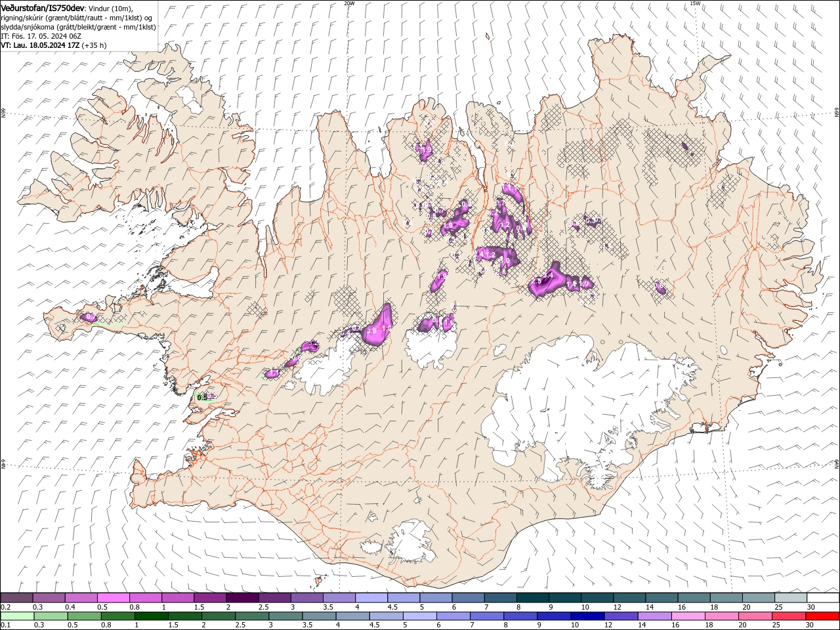This screenshot has width=840, height=630.
Task: Click the 0.4 precipitation value near Reykjavik
Action: tap(202, 397)
